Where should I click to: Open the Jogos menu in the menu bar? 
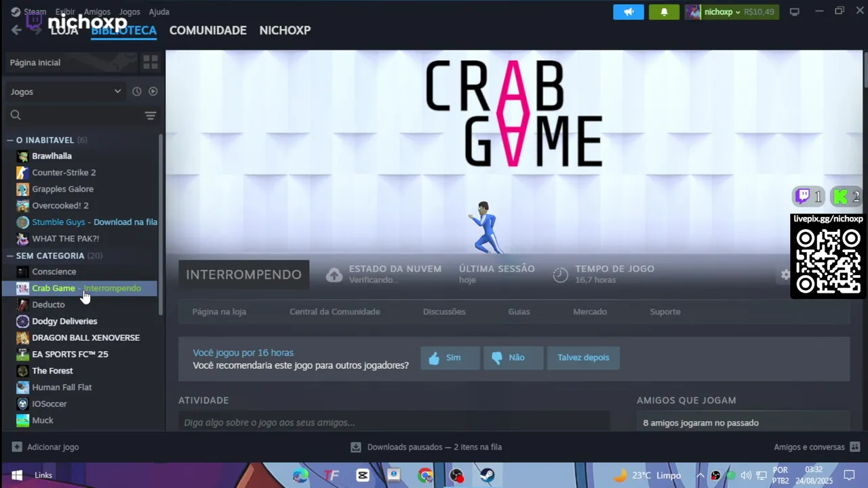(x=130, y=12)
